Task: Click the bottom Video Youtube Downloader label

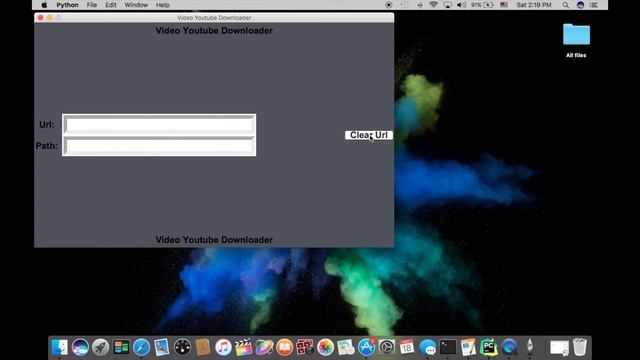Action: tap(214, 240)
